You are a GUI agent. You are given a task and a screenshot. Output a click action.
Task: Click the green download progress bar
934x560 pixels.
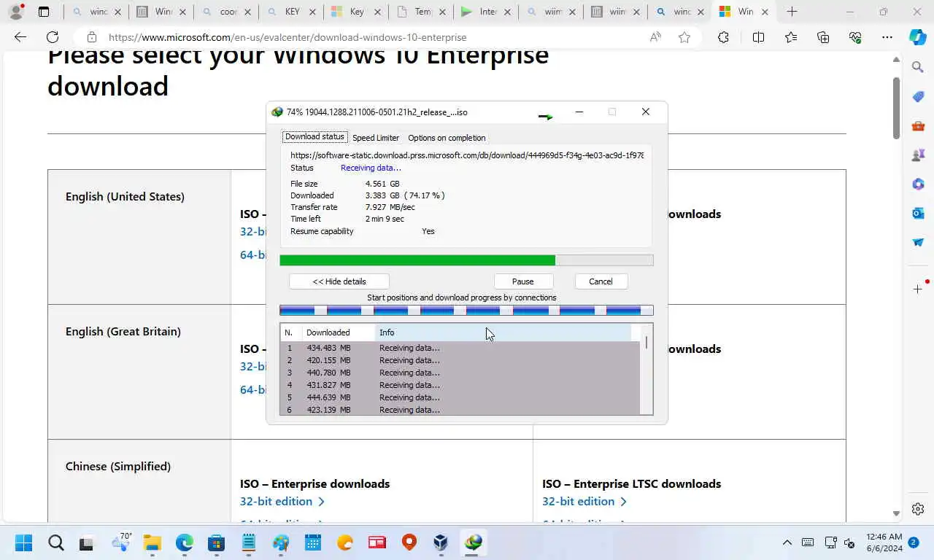(466, 260)
